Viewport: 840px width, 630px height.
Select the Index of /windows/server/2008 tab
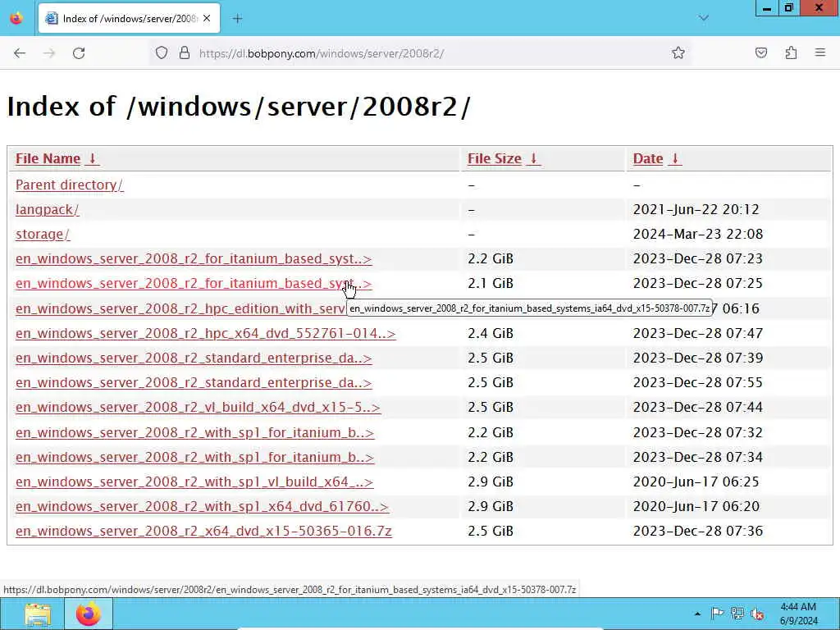129,19
